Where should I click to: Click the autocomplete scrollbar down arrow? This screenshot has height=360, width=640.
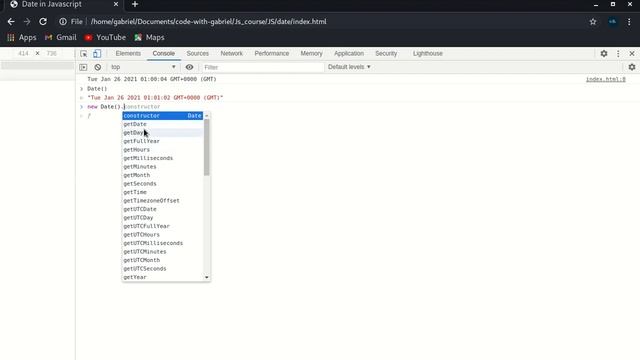pyautogui.click(x=207, y=278)
